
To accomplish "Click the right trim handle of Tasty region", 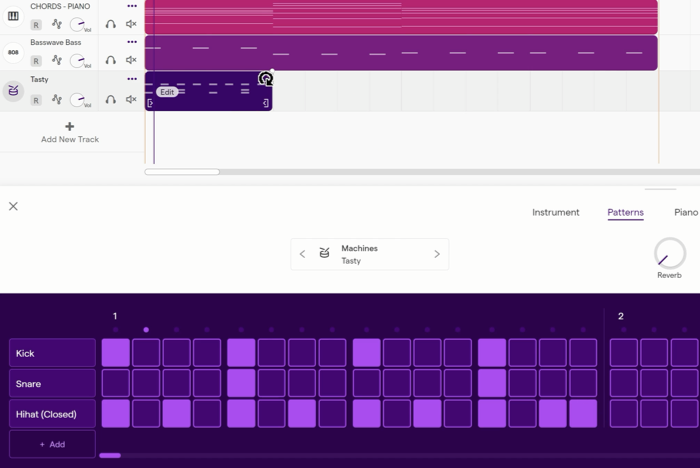I will pos(266,103).
